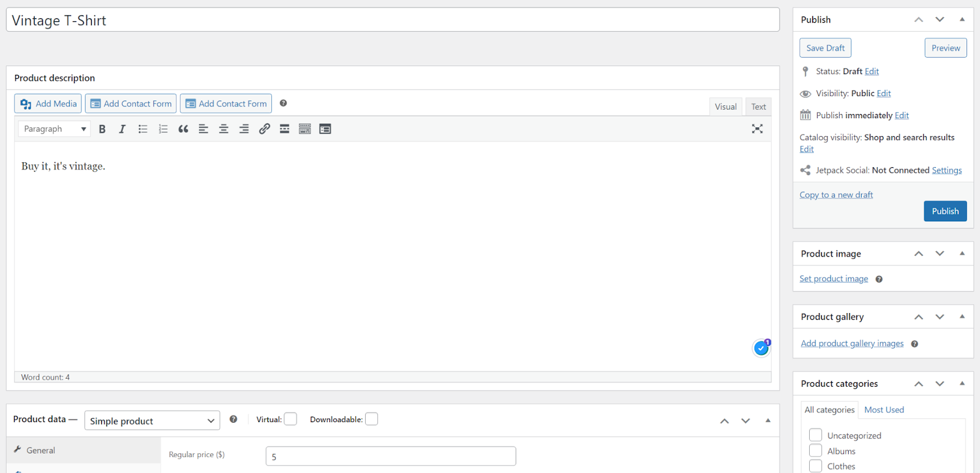Align text left
This screenshot has height=473, width=980.
203,129
